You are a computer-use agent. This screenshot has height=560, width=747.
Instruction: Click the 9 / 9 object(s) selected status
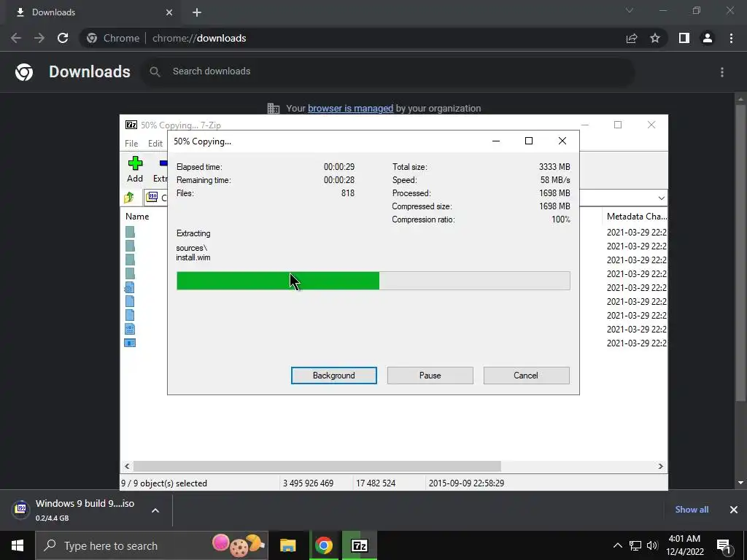coord(164,483)
